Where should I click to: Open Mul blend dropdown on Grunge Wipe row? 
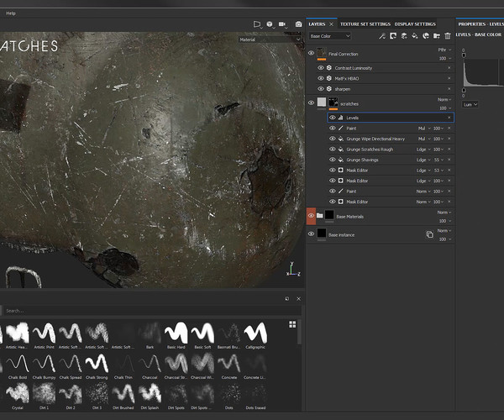click(x=424, y=139)
